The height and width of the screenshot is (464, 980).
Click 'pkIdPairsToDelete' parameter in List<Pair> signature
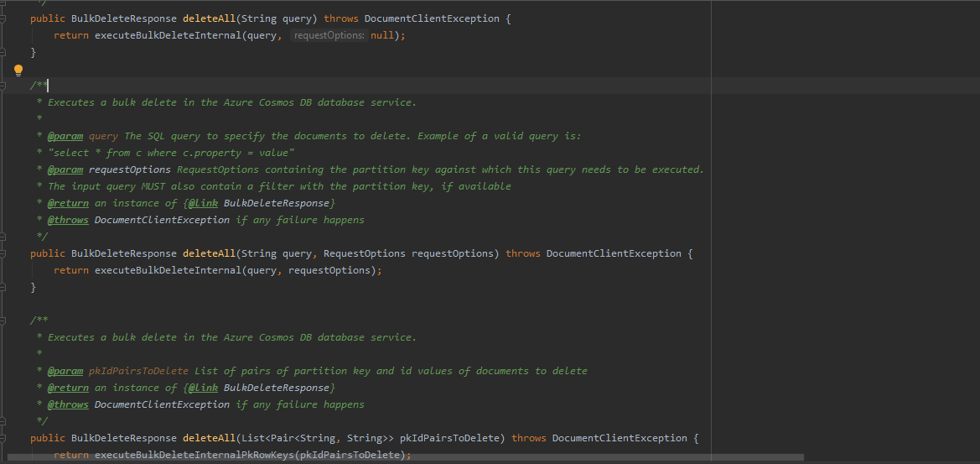click(x=449, y=438)
